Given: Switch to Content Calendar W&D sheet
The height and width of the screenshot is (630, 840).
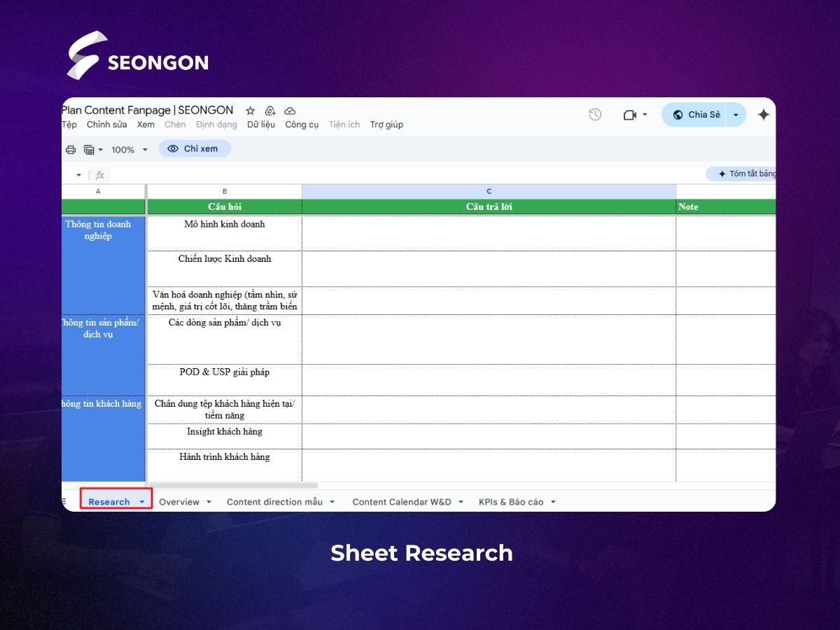Looking at the screenshot, I should click(402, 502).
